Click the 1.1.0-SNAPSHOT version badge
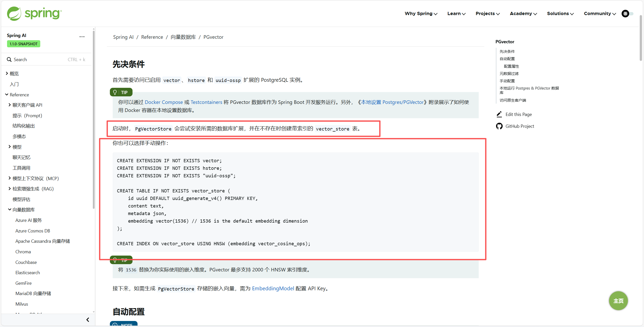 pyautogui.click(x=23, y=44)
